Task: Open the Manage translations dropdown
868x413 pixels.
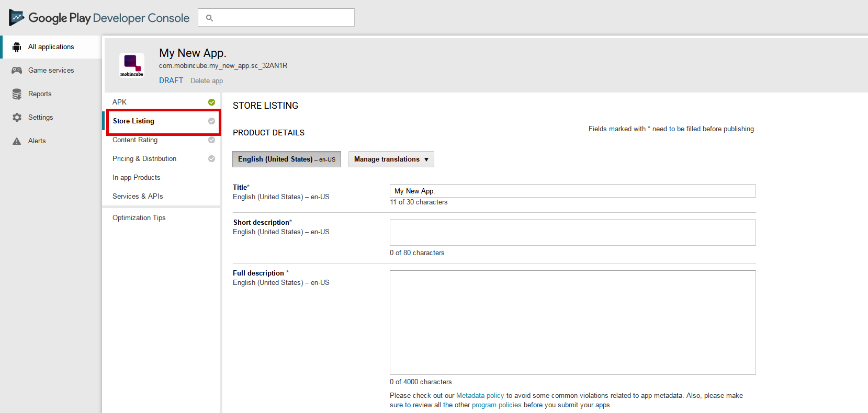Action: [x=391, y=159]
